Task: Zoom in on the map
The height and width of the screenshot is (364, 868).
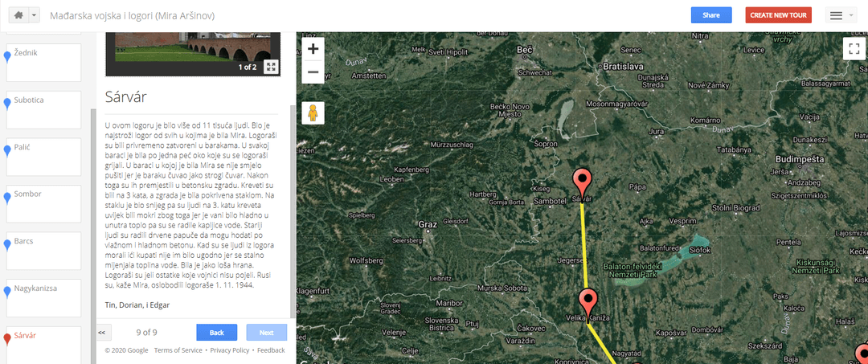Action: coord(313,49)
